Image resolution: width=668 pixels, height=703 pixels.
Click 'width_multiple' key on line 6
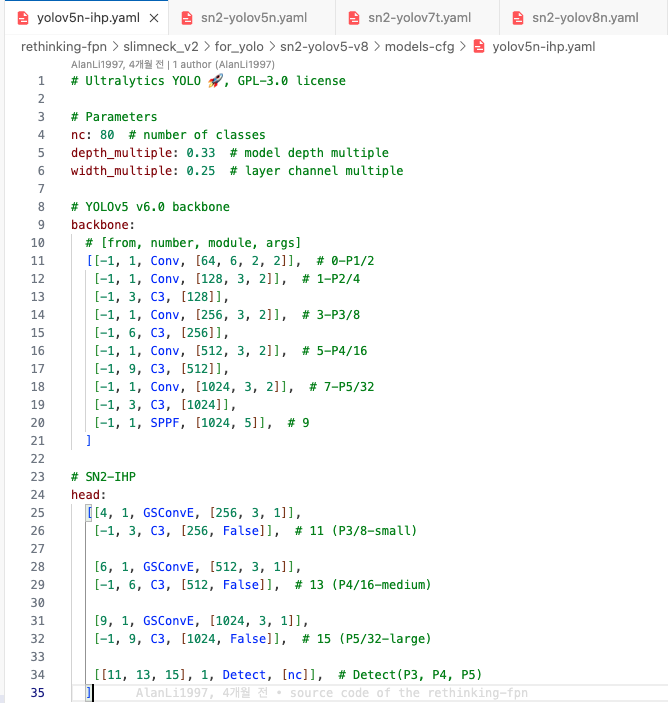tap(121, 171)
